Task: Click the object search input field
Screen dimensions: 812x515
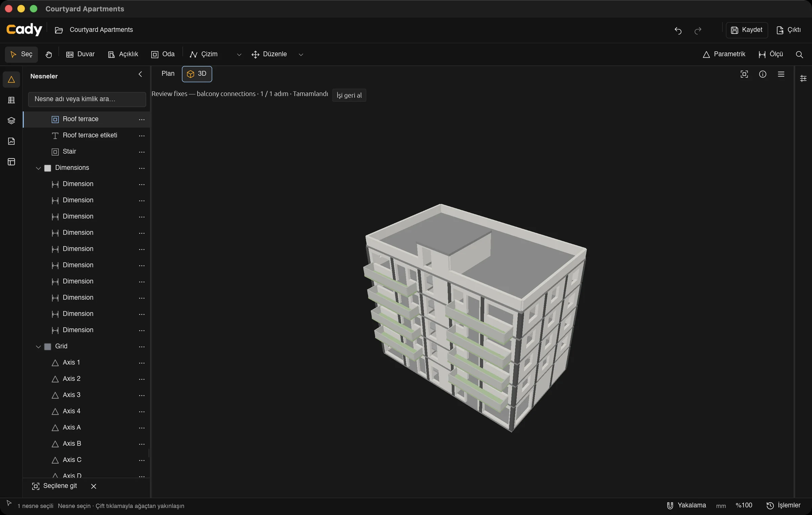Action: tap(87, 99)
